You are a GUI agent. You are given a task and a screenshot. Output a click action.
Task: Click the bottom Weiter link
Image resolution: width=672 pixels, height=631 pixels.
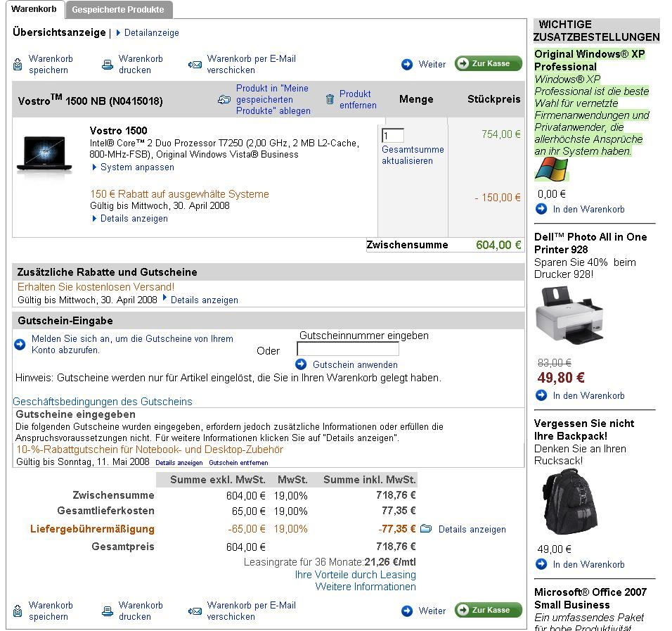(x=432, y=611)
